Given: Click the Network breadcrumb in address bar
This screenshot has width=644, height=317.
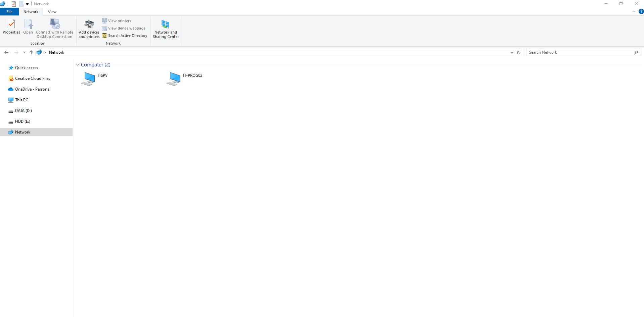Looking at the screenshot, I should tap(56, 52).
